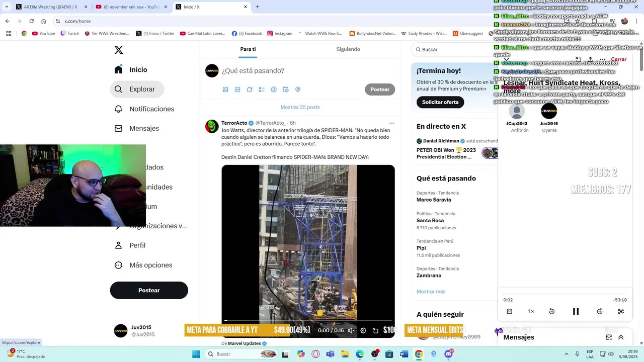This screenshot has height=362, width=644.
Task: Unmute the video via speaker icon
Action: [x=351, y=330]
